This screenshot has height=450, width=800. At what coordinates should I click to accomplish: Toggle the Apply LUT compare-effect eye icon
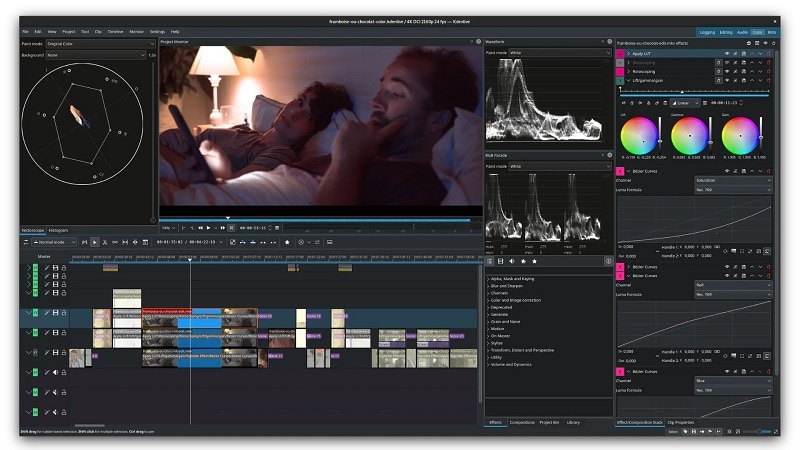coord(727,54)
